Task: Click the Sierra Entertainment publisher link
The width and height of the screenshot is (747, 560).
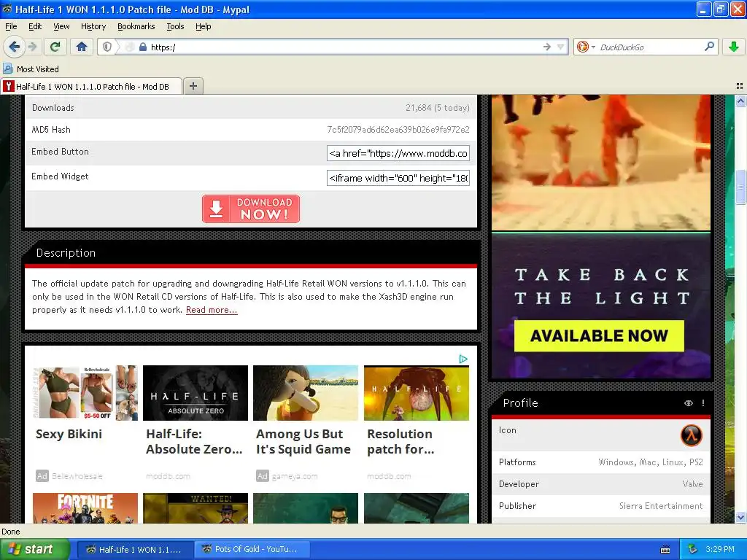Action: pos(661,506)
